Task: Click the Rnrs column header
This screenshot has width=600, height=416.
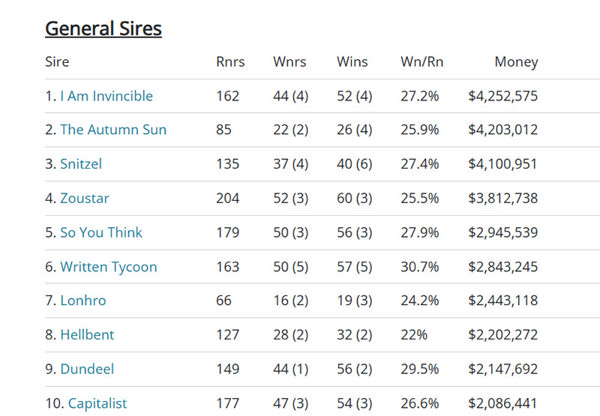Action: click(230, 62)
